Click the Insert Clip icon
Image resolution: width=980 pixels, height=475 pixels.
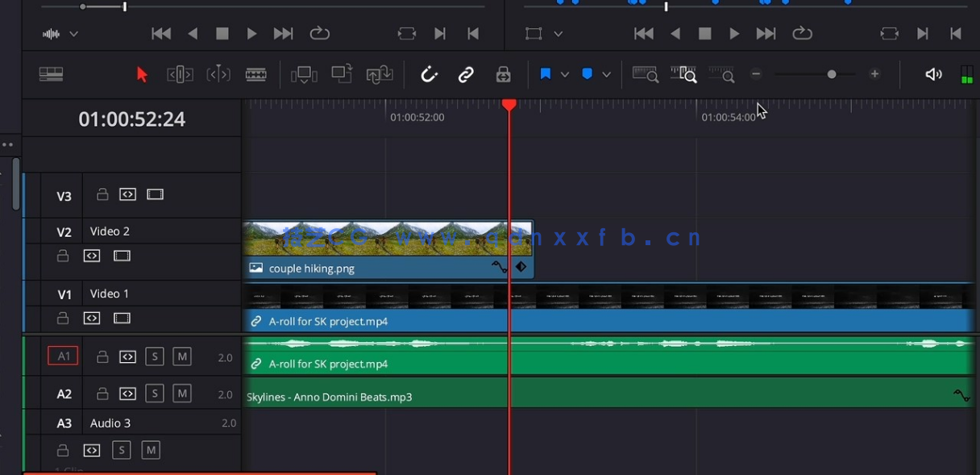[304, 73]
